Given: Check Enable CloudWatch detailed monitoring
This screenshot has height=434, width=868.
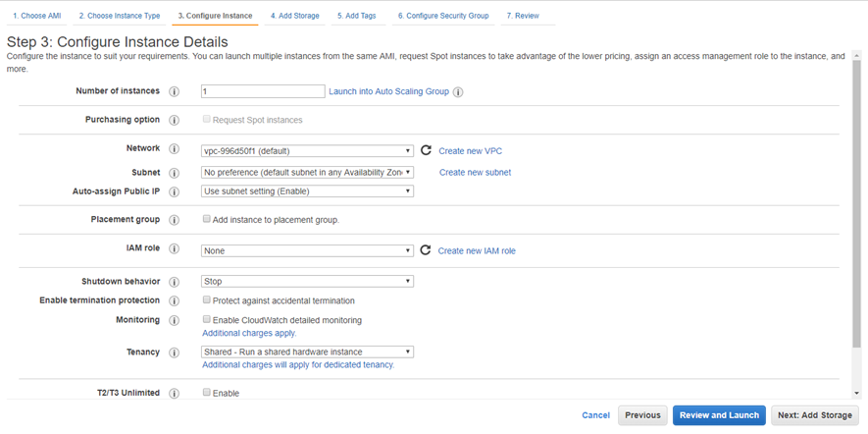Looking at the screenshot, I should pyautogui.click(x=207, y=320).
